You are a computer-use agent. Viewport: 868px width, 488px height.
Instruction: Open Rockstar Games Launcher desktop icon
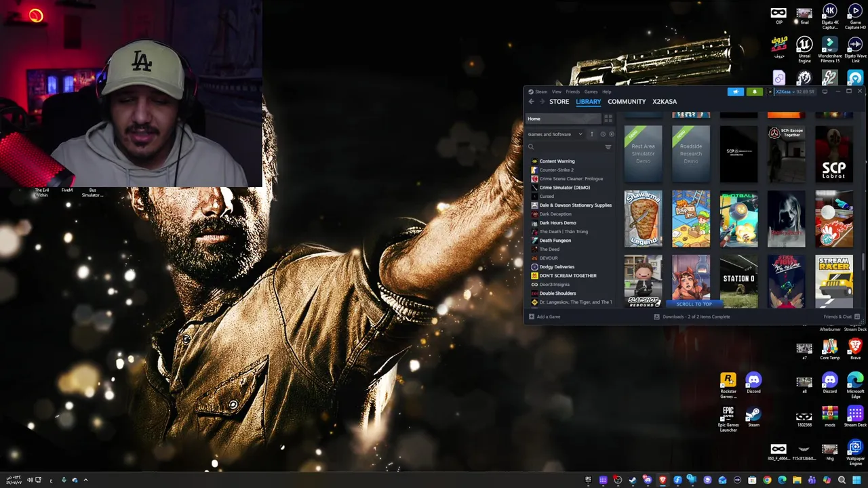pyautogui.click(x=728, y=385)
